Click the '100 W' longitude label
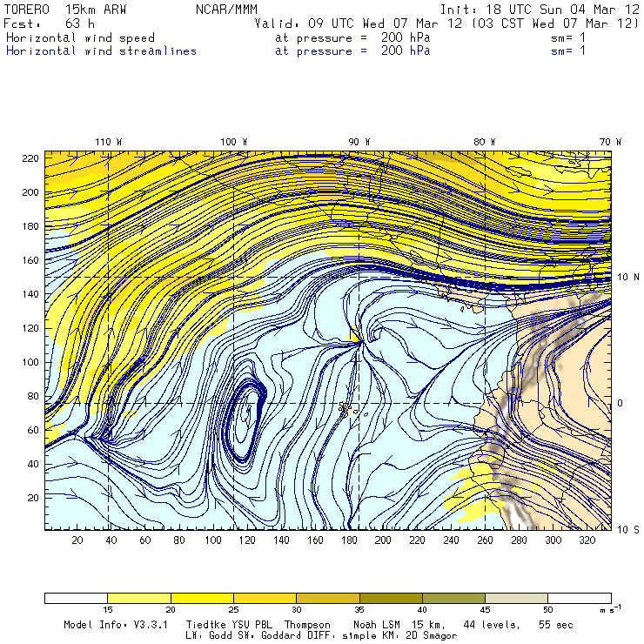The width and height of the screenshot is (644, 644). pyautogui.click(x=234, y=142)
